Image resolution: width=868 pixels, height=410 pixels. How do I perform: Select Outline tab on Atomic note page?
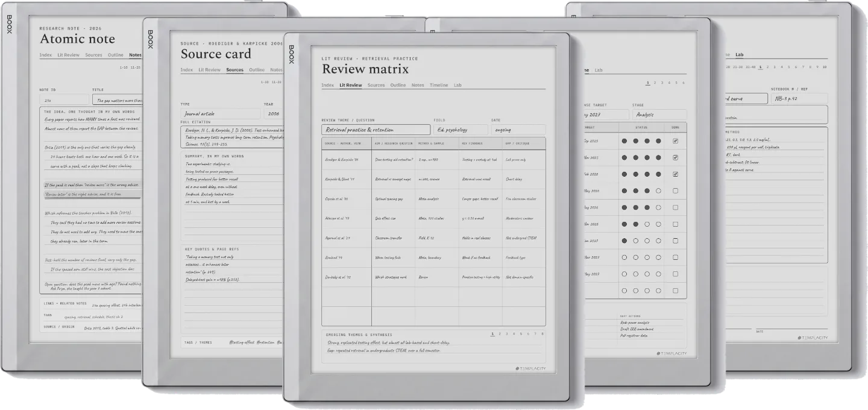pyautogui.click(x=116, y=55)
